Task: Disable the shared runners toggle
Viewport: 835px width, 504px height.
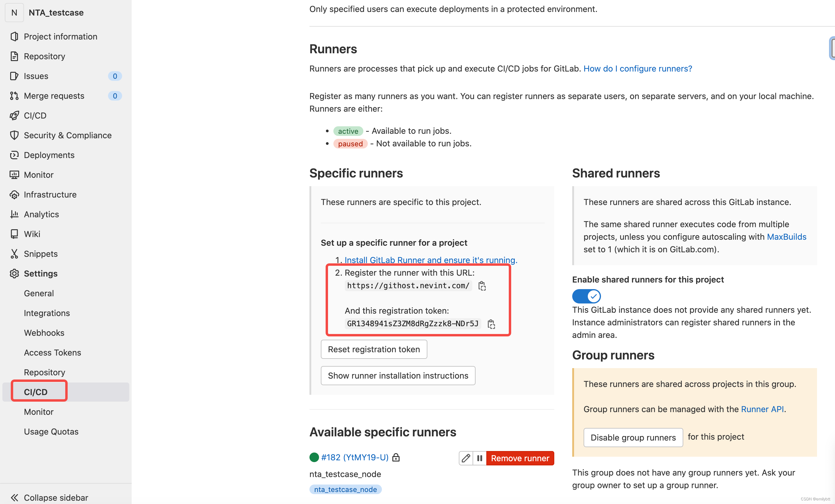Action: (x=586, y=296)
